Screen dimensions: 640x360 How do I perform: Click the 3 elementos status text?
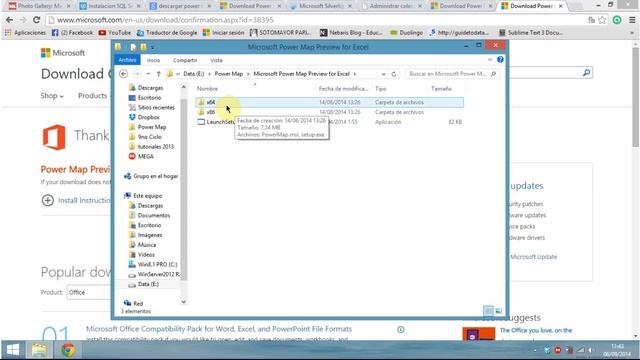pyautogui.click(x=136, y=311)
